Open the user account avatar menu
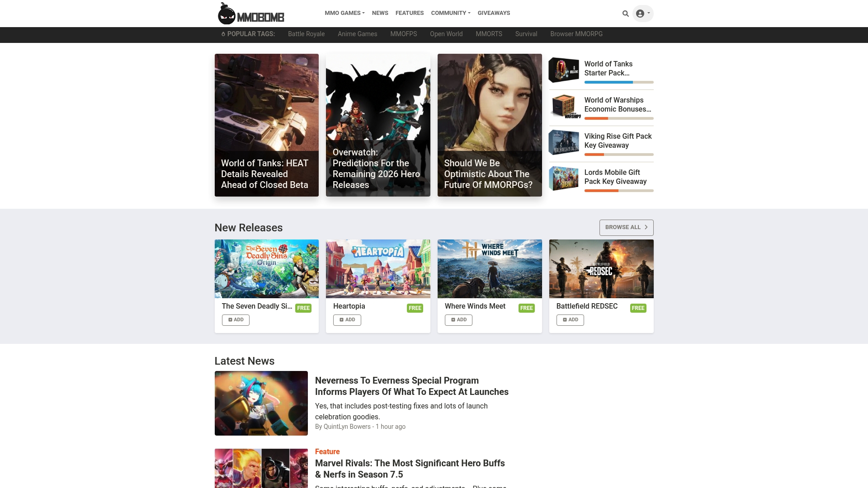Image resolution: width=868 pixels, height=488 pixels. [642, 14]
